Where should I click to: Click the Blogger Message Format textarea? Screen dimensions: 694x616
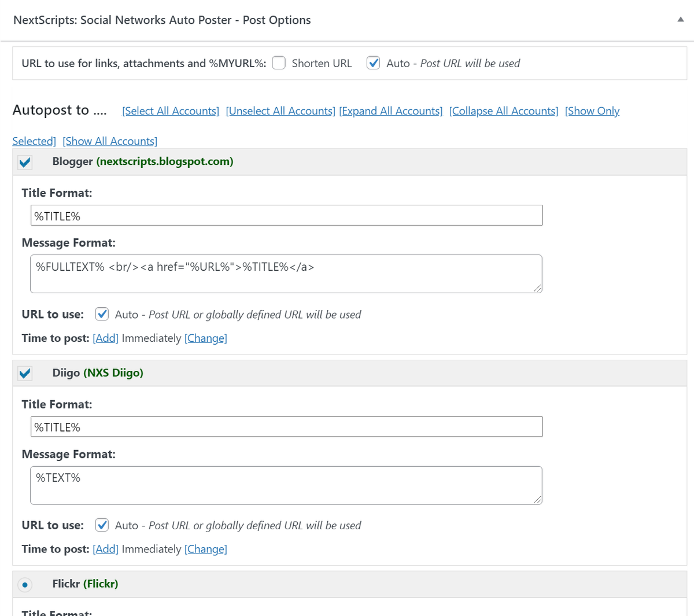[286, 274]
